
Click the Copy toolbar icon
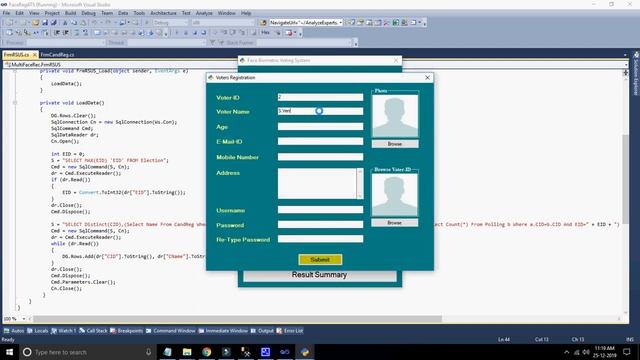tap(73, 23)
